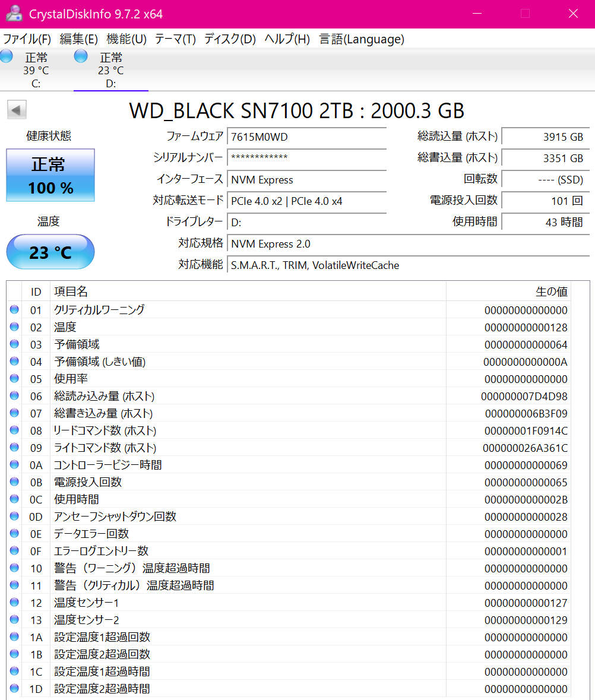Click the PCIe 4.0 x2 | PCIe 4.0 x4 field
Image resolution: width=595 pixels, height=700 pixels.
point(306,201)
